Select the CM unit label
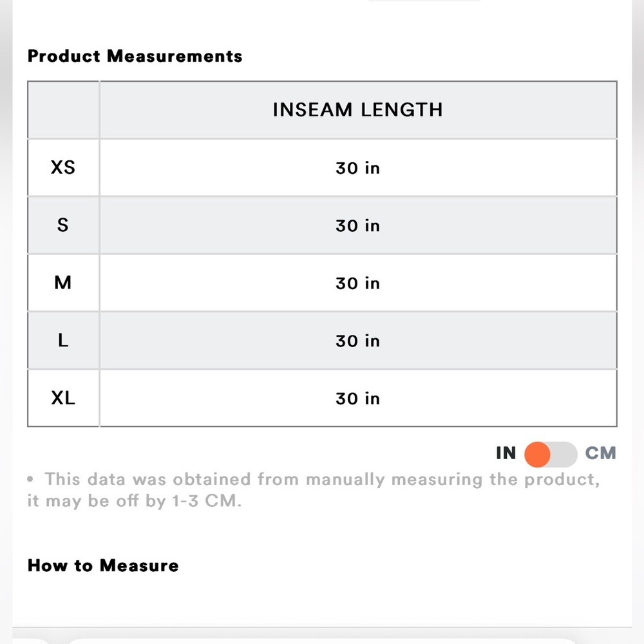The width and height of the screenshot is (644, 644). pyautogui.click(x=600, y=453)
